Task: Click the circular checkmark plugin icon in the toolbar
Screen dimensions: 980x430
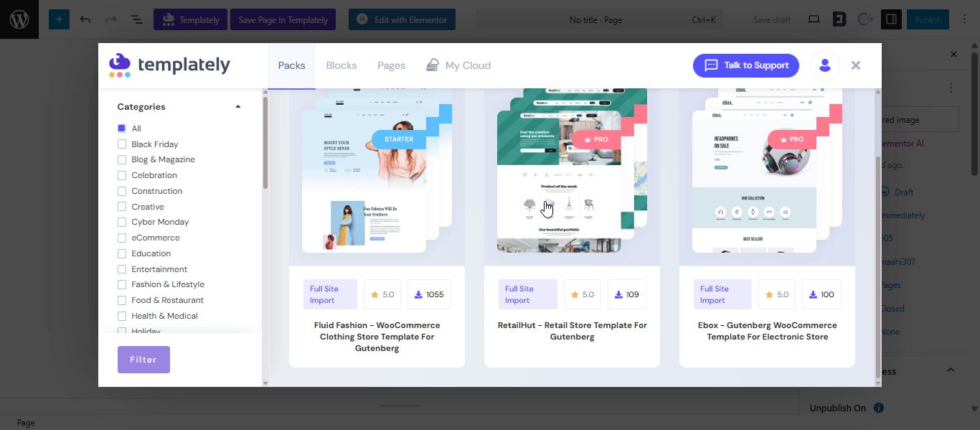Action: (x=865, y=19)
